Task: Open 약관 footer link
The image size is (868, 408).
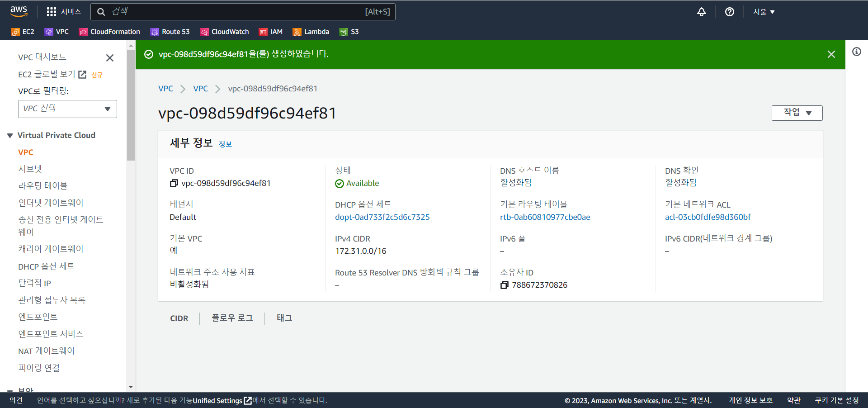Action: point(793,400)
